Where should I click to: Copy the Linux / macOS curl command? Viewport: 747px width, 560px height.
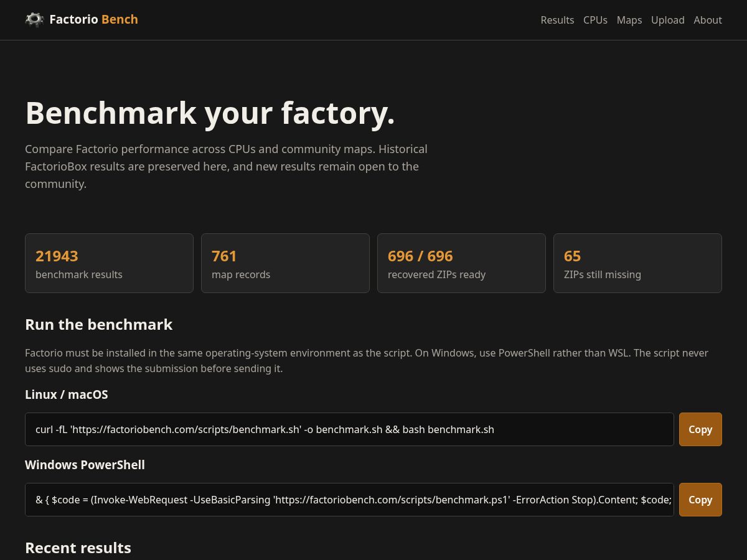click(700, 429)
